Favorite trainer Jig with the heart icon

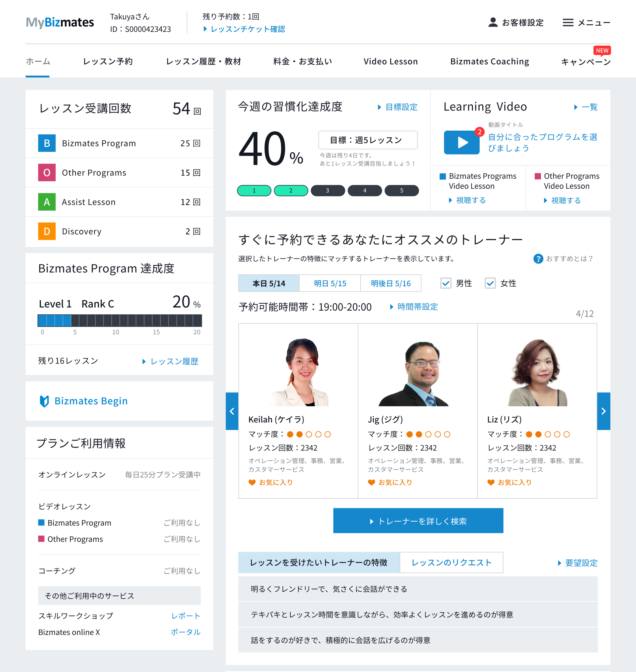[x=372, y=482]
